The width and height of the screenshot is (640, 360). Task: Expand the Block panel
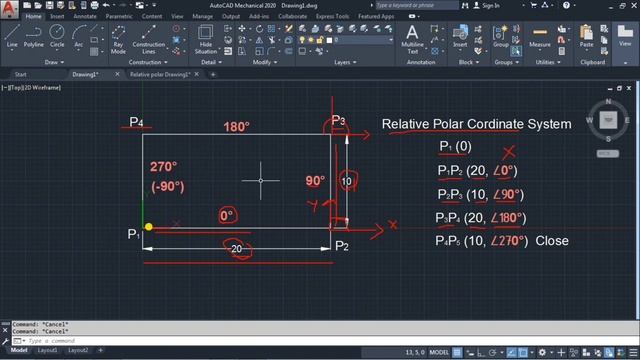click(469, 62)
